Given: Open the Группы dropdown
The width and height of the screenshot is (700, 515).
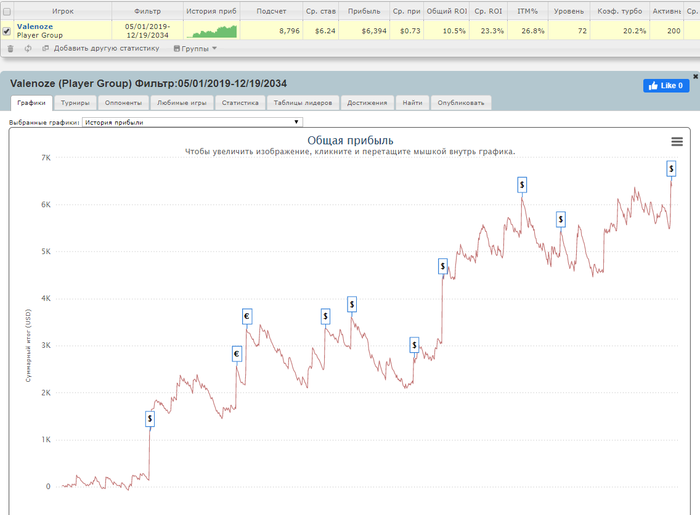Looking at the screenshot, I should click(x=195, y=49).
